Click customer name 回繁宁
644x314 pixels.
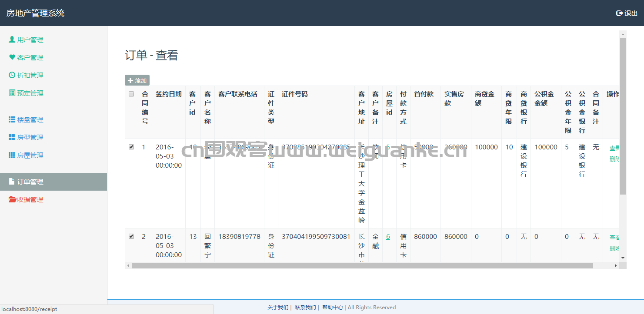pyautogui.click(x=207, y=246)
